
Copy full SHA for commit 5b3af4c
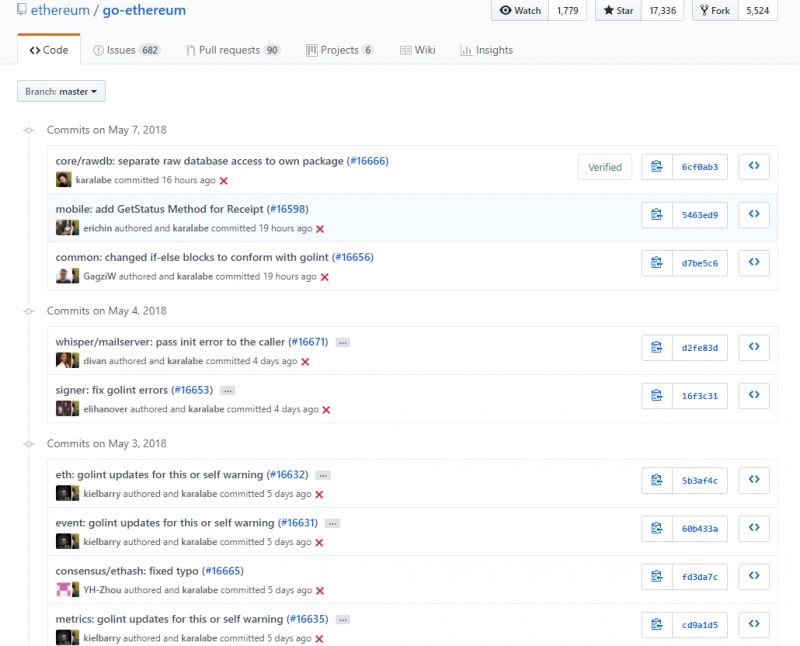(x=657, y=480)
